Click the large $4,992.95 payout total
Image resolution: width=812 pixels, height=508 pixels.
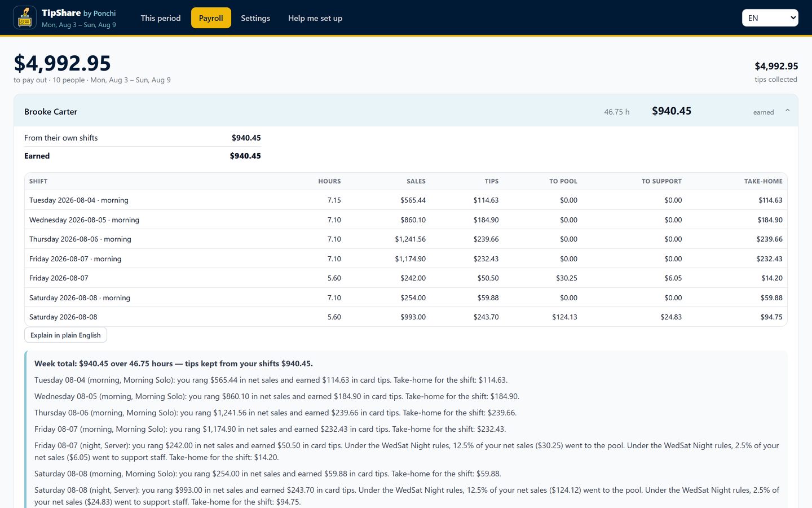[x=62, y=63]
